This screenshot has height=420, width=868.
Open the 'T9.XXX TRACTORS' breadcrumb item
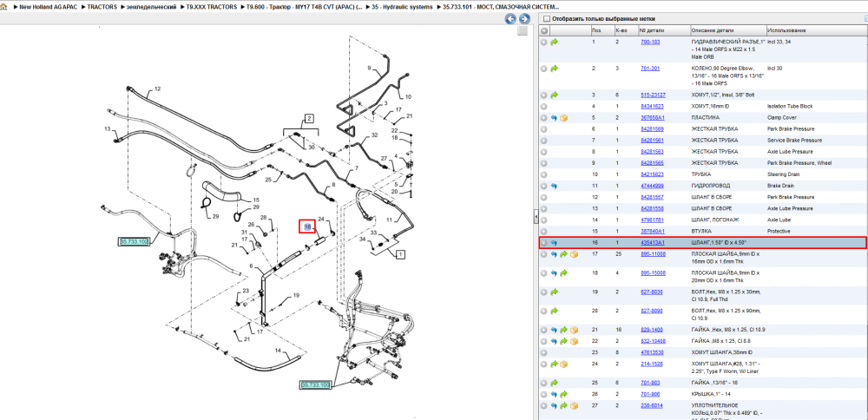(x=212, y=7)
